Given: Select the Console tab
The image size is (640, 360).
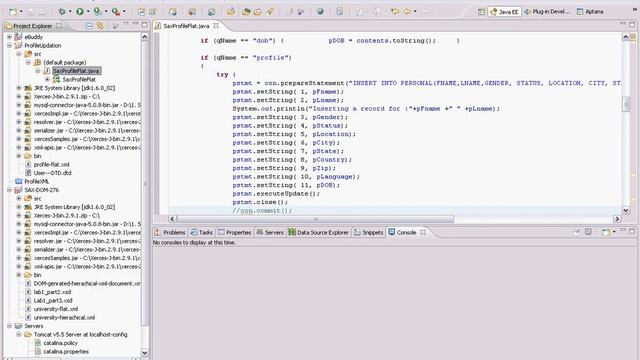Looking at the screenshot, I should click(x=402, y=232).
